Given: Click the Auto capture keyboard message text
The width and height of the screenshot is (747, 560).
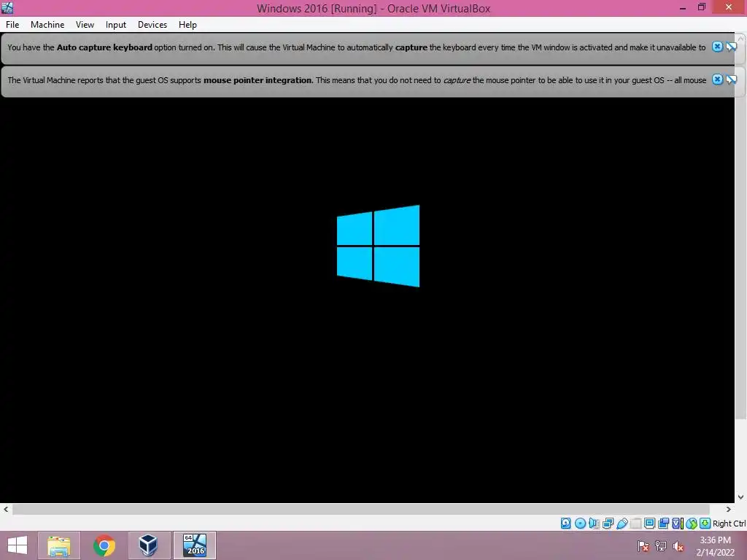Looking at the screenshot, I should coord(356,47).
